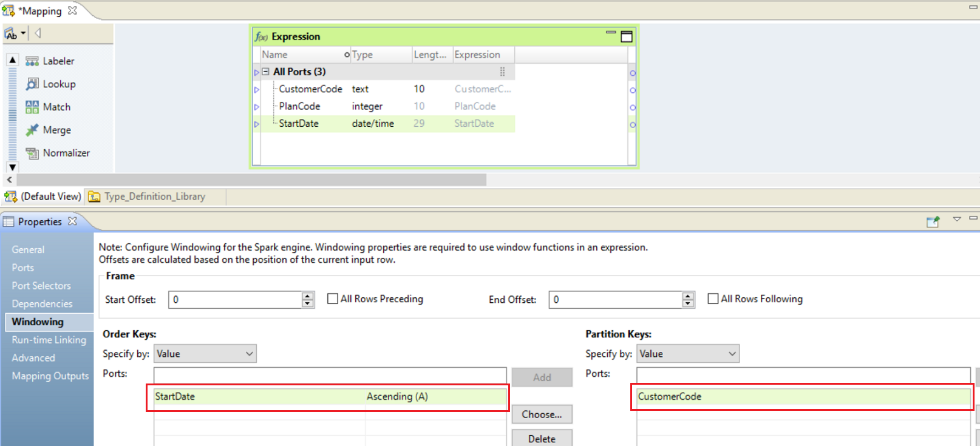Minimize the Properties view
The image size is (980, 446).
pyautogui.click(x=973, y=218)
